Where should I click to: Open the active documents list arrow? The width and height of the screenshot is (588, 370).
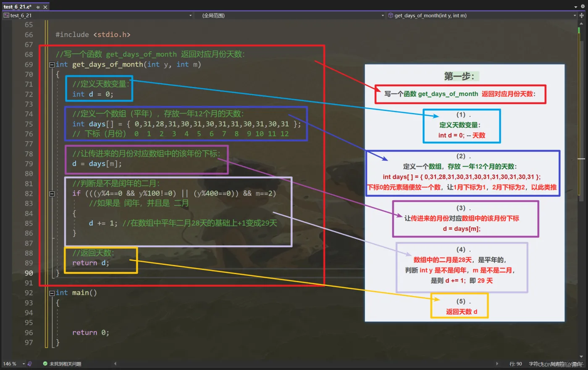tap(576, 7)
